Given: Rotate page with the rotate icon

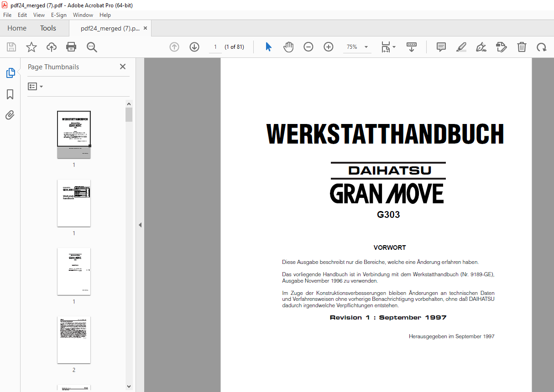Looking at the screenshot, I should click(x=541, y=47).
